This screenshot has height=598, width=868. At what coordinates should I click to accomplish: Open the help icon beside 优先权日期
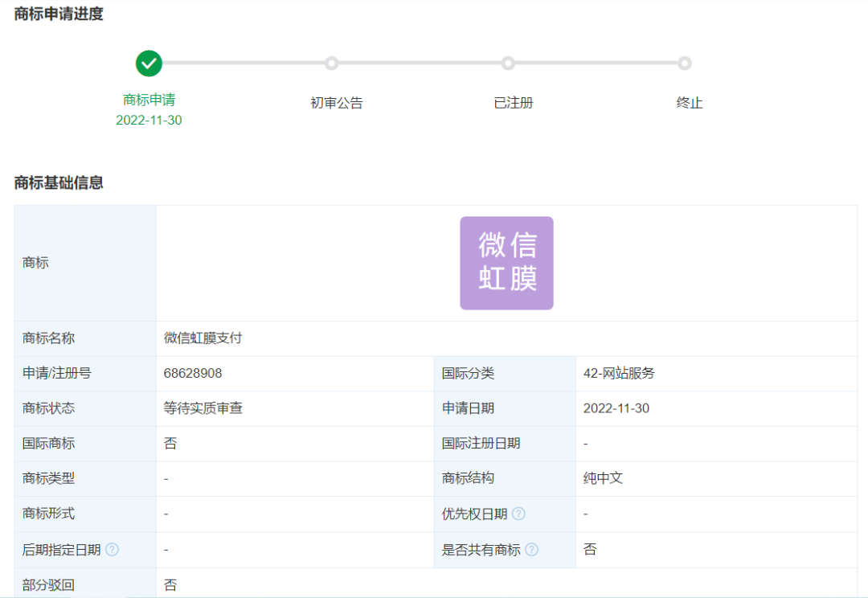[x=519, y=514]
